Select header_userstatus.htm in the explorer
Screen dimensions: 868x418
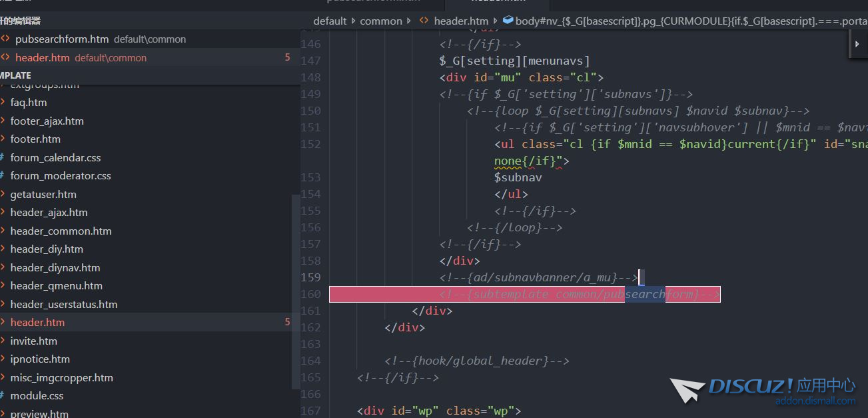(63, 305)
